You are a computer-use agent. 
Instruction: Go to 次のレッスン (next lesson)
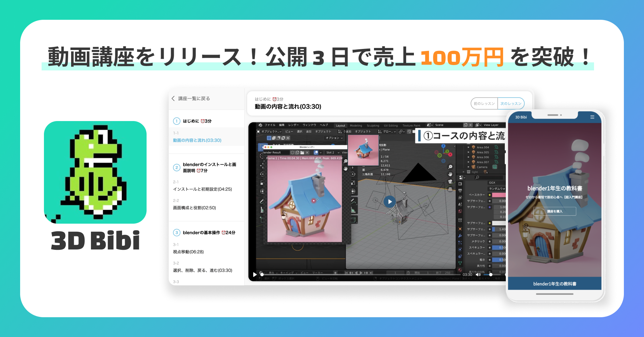pyautogui.click(x=511, y=104)
